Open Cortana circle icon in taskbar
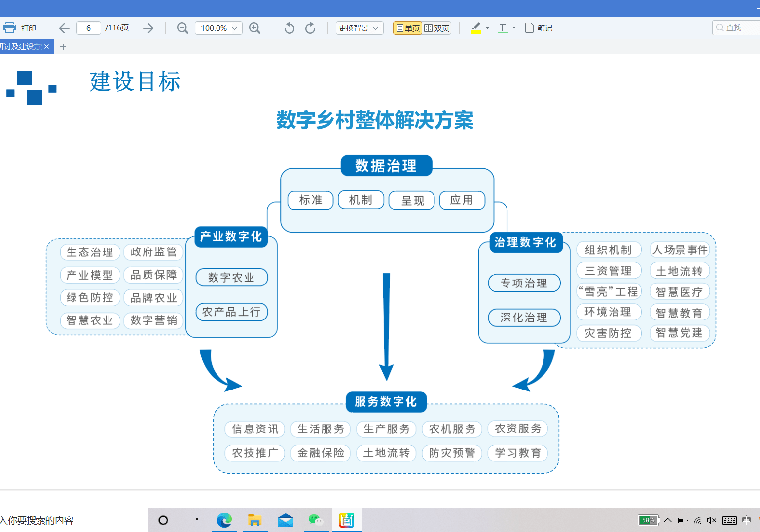This screenshot has width=760, height=532. 163,520
